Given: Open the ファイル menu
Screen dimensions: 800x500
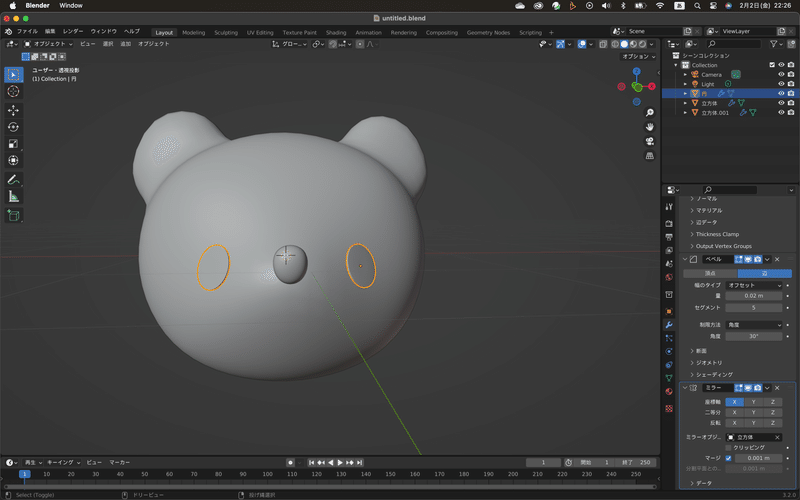Looking at the screenshot, I should pos(27,32).
